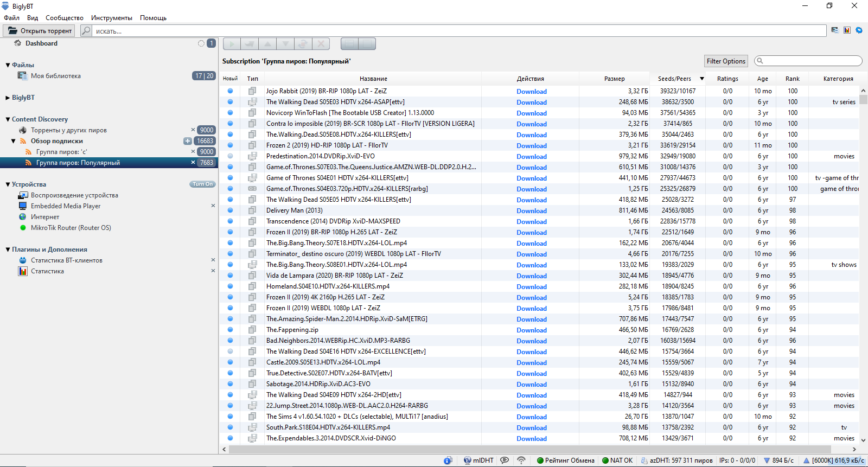Viewport: 868px width, 467px height.
Task: Download Delivery Man (2013) torrent
Action: click(532, 211)
